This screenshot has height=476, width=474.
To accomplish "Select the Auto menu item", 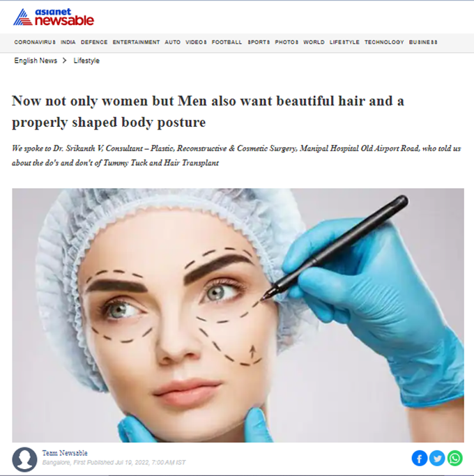I will click(x=172, y=43).
